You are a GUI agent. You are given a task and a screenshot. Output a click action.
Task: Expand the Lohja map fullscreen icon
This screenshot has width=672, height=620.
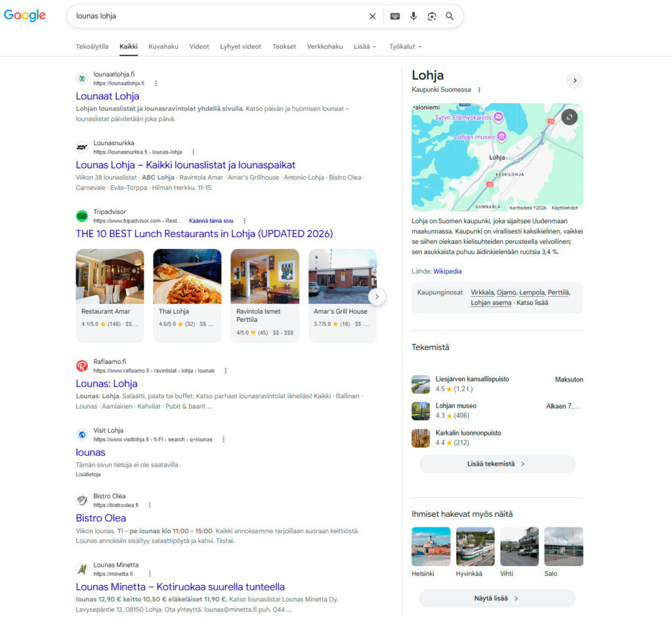pyautogui.click(x=569, y=117)
